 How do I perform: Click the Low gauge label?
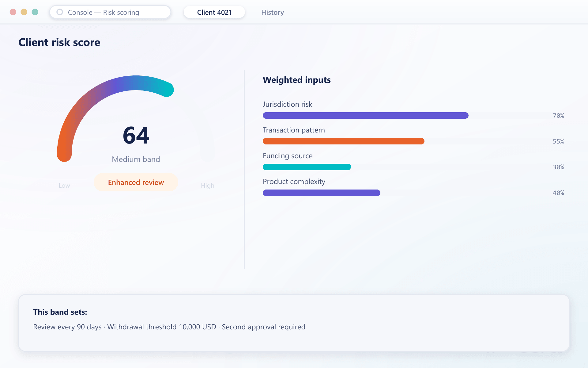coord(64,186)
